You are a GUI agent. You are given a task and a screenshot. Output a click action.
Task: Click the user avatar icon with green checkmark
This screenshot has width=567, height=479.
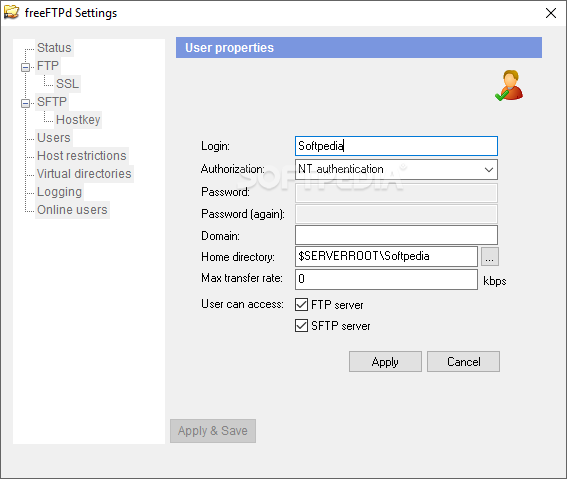[x=509, y=85]
